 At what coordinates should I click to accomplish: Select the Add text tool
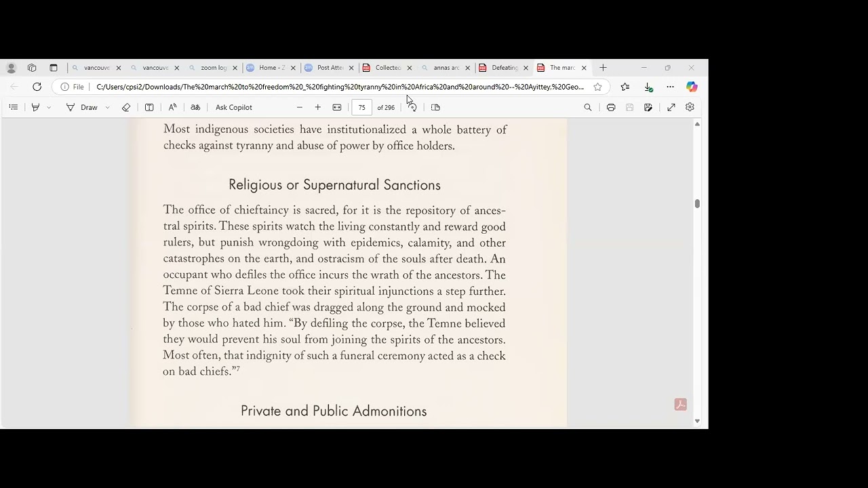(x=149, y=107)
